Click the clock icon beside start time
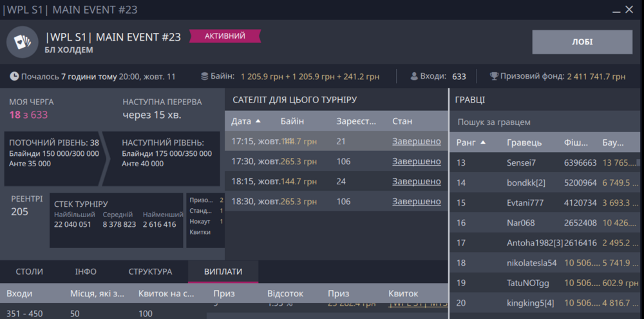 tap(14, 76)
